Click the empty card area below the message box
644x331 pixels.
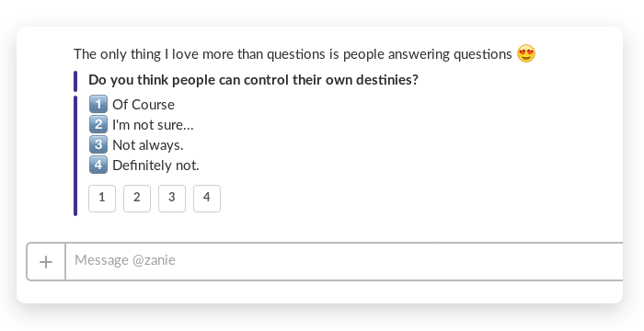tap(319, 292)
